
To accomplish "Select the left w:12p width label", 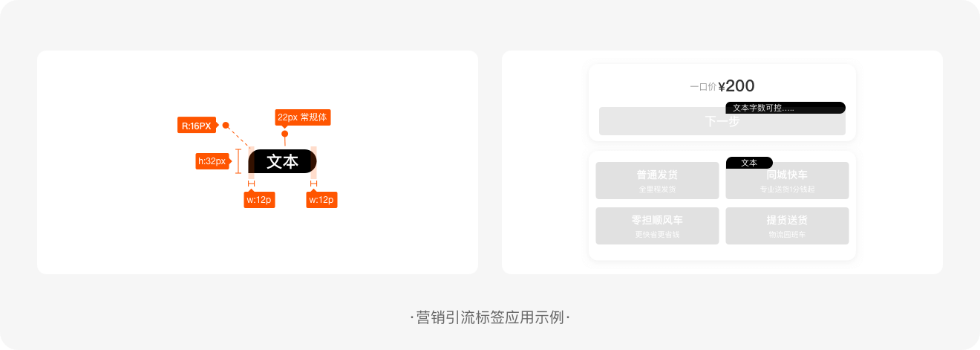I will point(259,199).
